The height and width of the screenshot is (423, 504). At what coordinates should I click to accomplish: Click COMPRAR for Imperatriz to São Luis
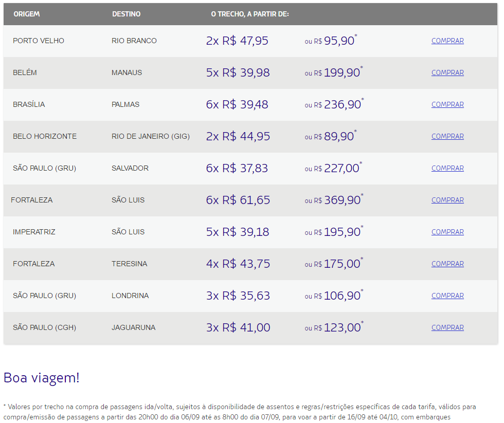447,232
